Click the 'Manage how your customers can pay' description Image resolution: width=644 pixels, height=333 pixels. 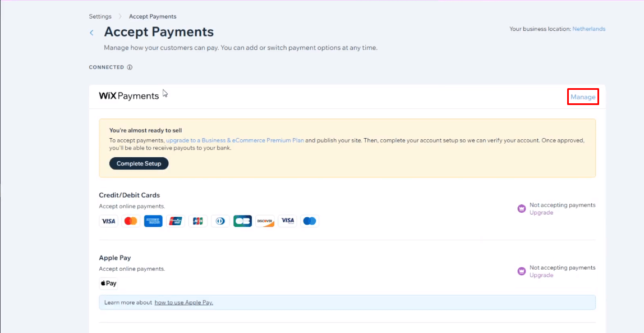coord(241,48)
